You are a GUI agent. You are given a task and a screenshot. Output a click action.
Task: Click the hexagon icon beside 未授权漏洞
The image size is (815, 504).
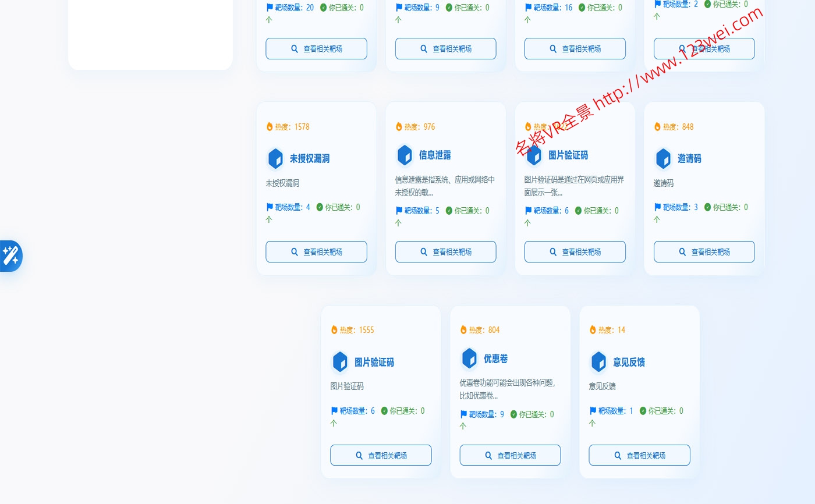pyautogui.click(x=275, y=159)
